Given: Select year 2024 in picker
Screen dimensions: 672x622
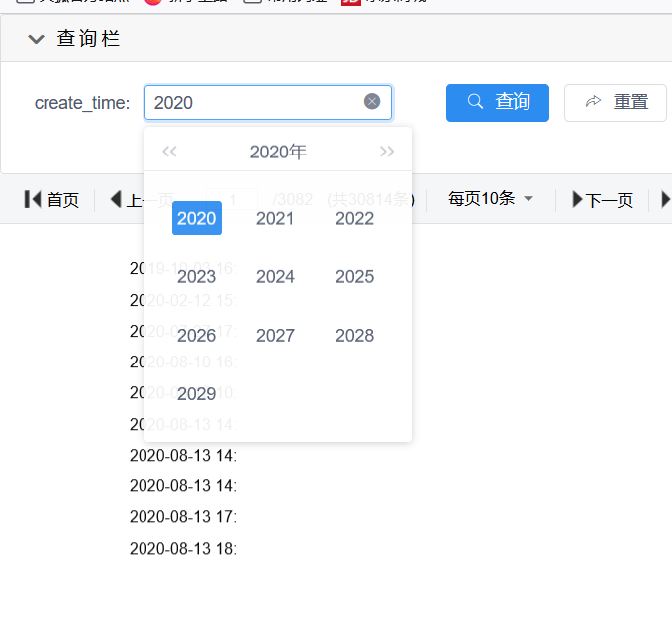Looking at the screenshot, I should pyautogui.click(x=275, y=276).
